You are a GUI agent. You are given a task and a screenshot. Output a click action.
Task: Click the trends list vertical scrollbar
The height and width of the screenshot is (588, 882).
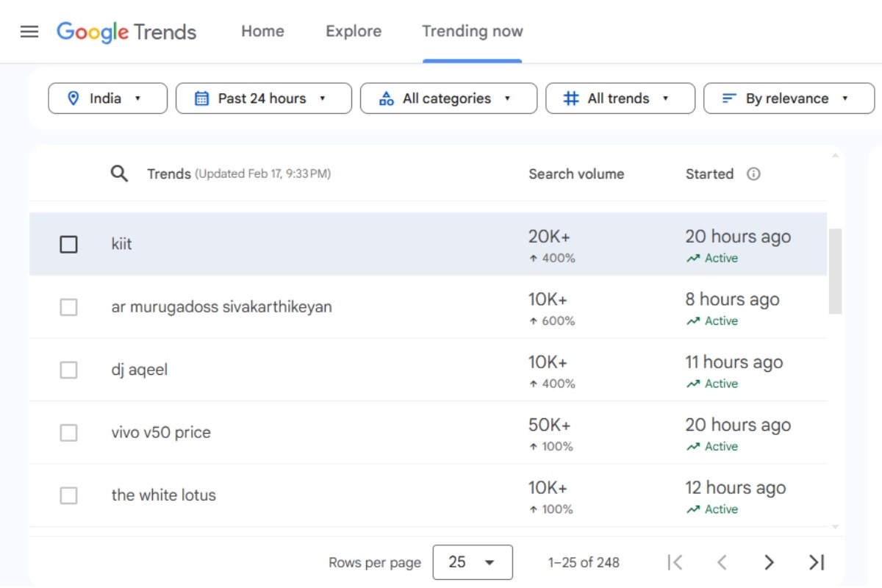tap(835, 270)
